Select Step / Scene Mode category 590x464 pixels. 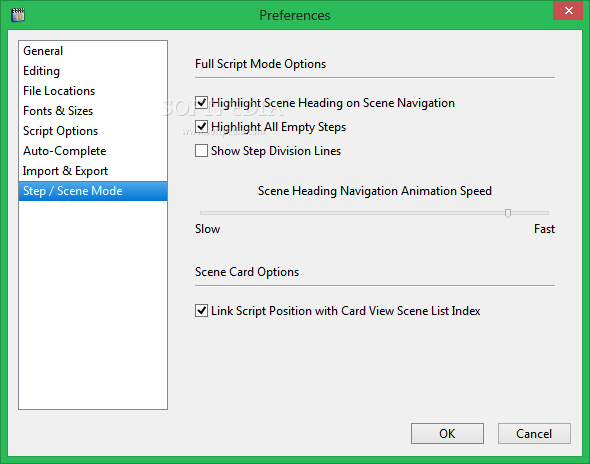[93, 191]
